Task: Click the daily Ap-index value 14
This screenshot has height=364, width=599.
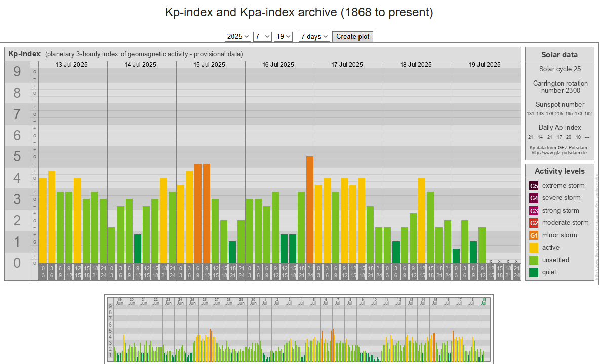Action: coord(540,137)
